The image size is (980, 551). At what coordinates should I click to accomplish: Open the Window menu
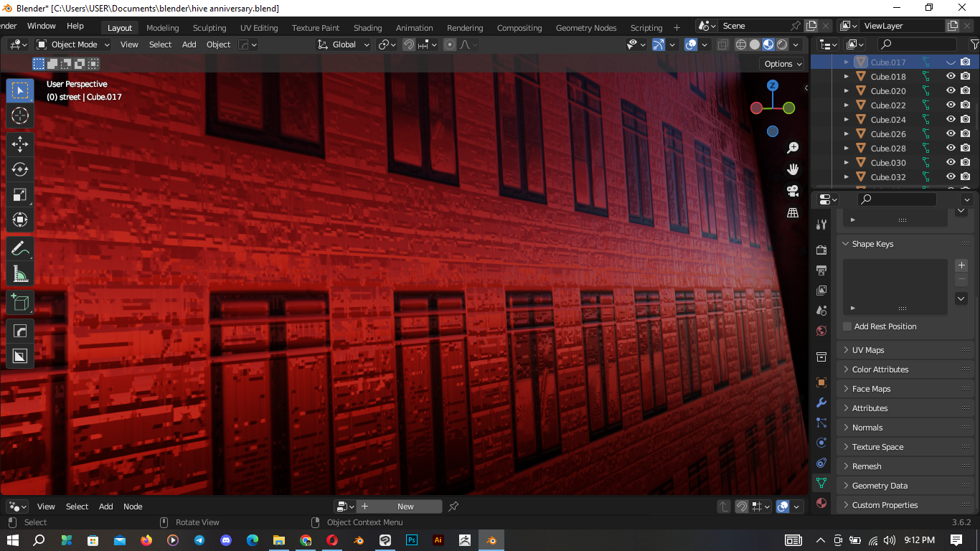(x=41, y=26)
